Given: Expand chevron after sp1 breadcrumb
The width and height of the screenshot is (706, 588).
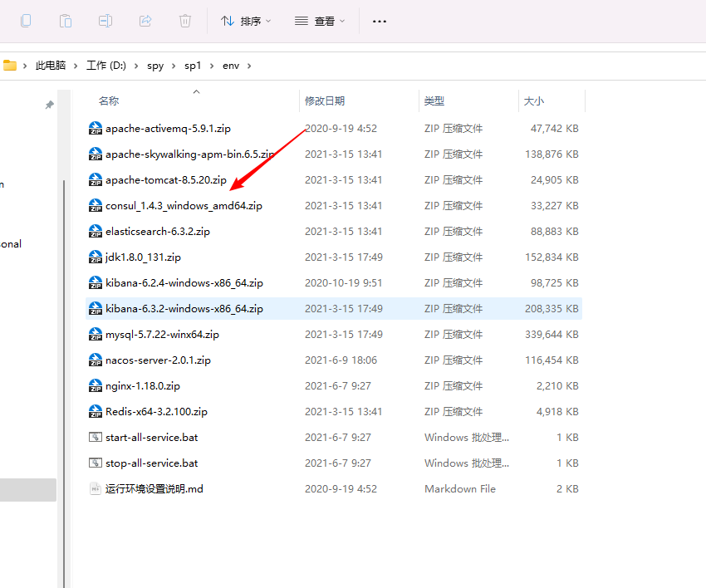Looking at the screenshot, I should point(212,66).
